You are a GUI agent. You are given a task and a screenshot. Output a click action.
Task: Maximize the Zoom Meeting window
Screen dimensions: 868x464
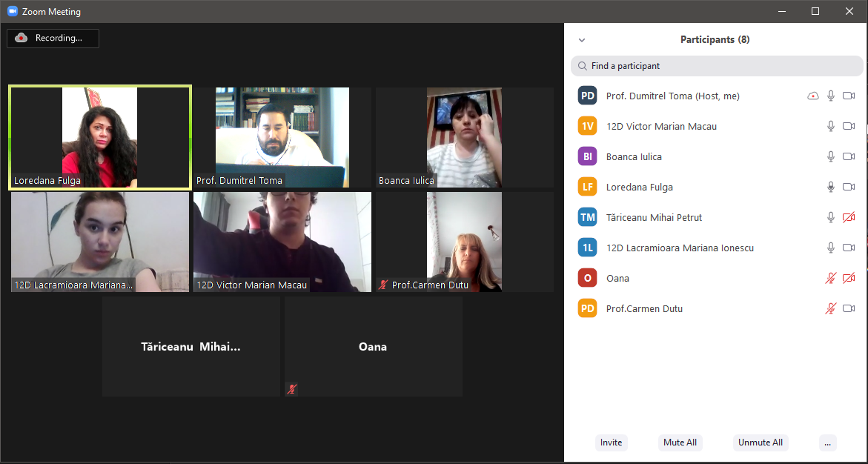pos(815,11)
